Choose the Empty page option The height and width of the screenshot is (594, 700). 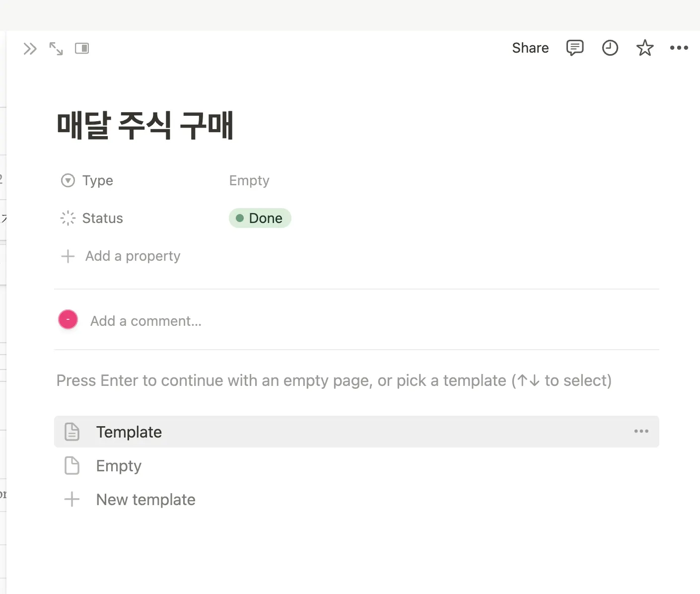click(119, 466)
